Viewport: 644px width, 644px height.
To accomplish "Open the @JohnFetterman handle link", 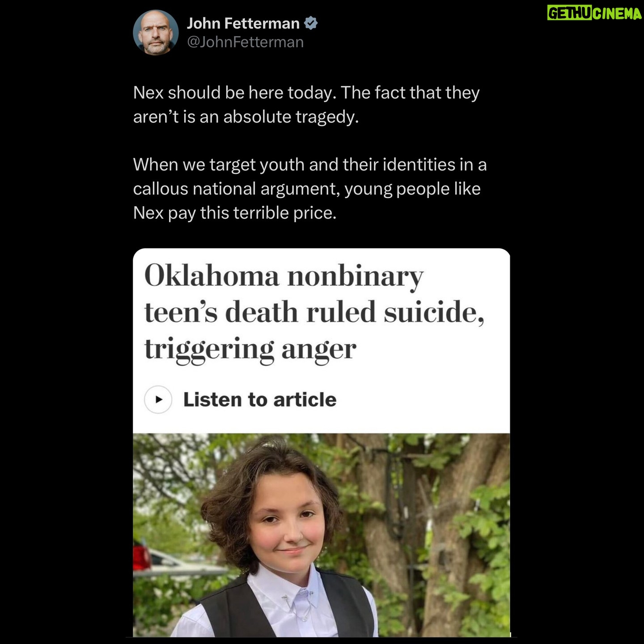I will pos(245,42).
